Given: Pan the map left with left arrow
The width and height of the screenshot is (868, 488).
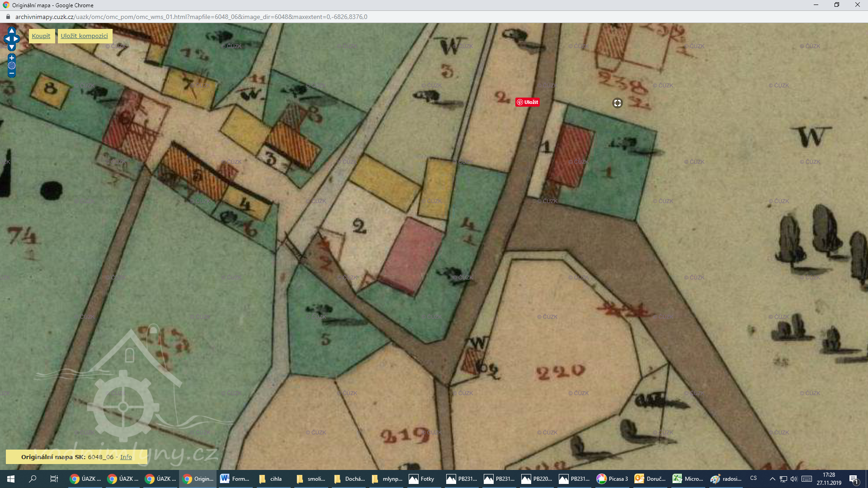Looking at the screenshot, I should tap(6, 39).
